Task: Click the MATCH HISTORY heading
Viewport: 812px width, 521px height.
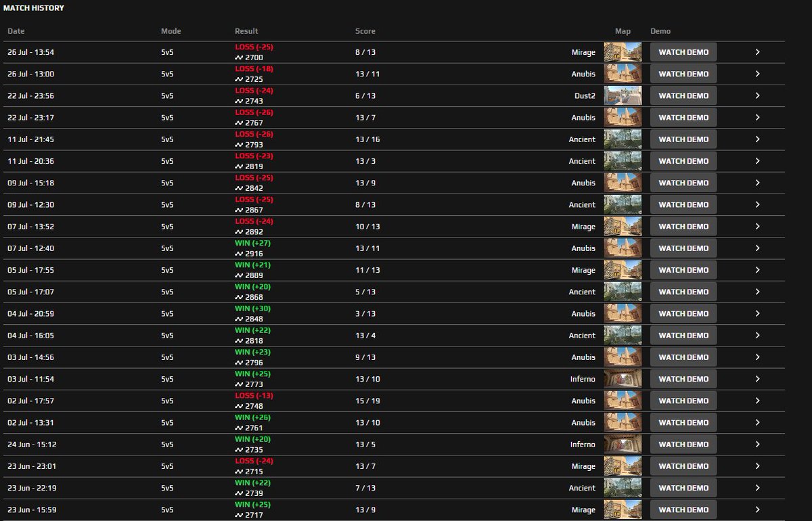Action: pyautogui.click(x=34, y=8)
